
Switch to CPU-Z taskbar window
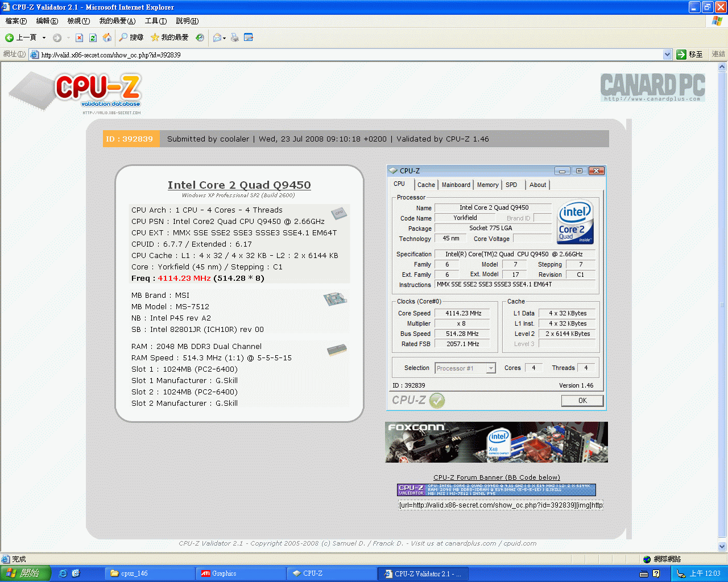[332, 573]
